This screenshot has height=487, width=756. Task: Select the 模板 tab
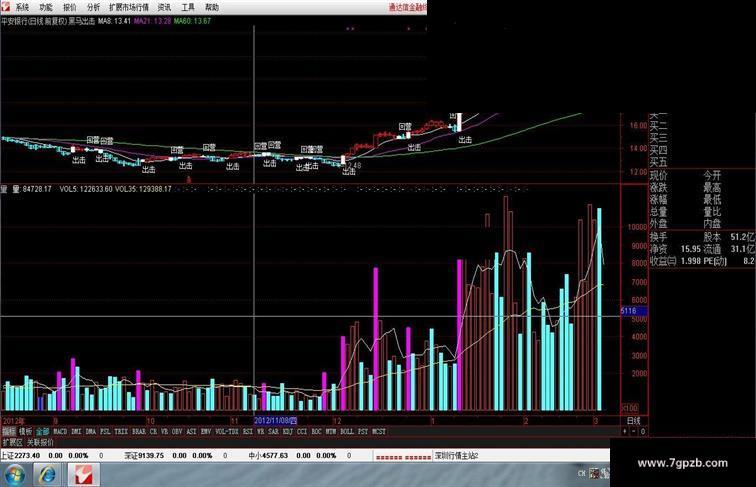click(x=26, y=432)
